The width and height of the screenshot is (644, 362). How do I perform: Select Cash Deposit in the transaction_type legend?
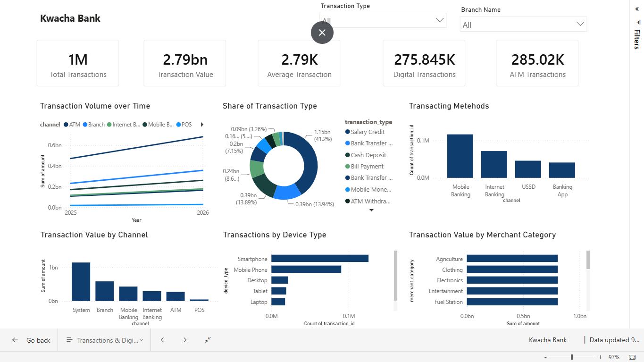[x=366, y=155]
